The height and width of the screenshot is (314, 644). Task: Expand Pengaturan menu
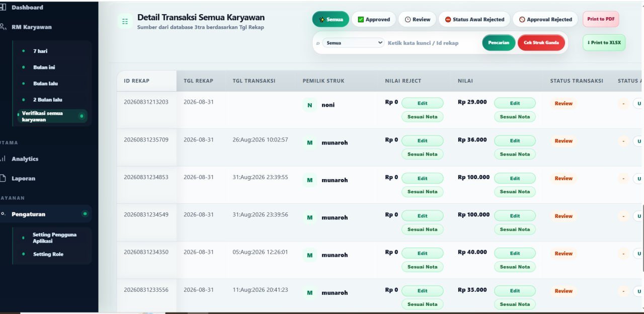45,214
